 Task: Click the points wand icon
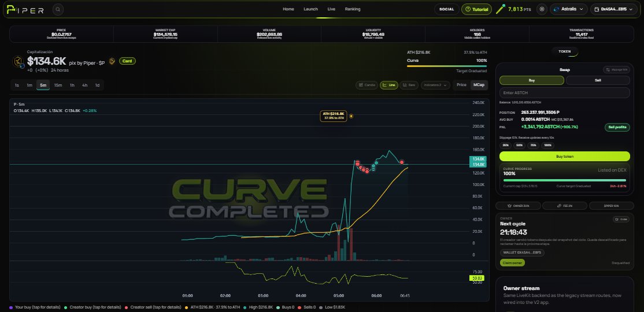[x=500, y=9]
